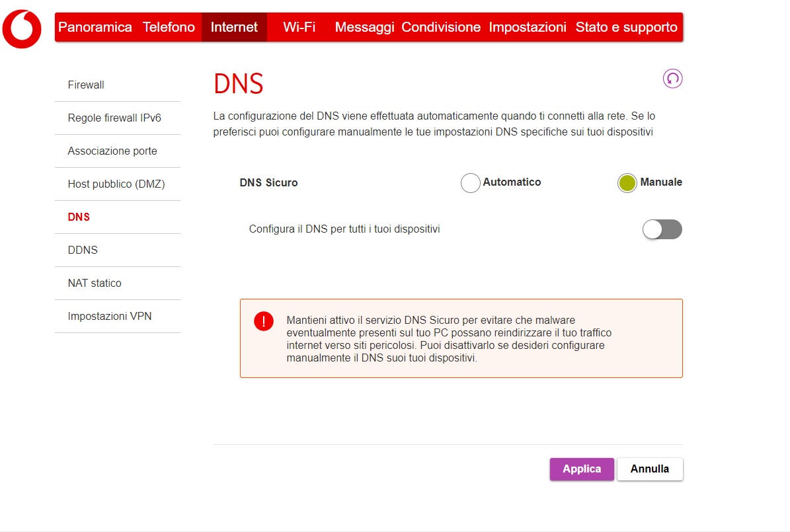Open Firewall in the sidebar
This screenshot has height=532, width=790.
click(118, 85)
